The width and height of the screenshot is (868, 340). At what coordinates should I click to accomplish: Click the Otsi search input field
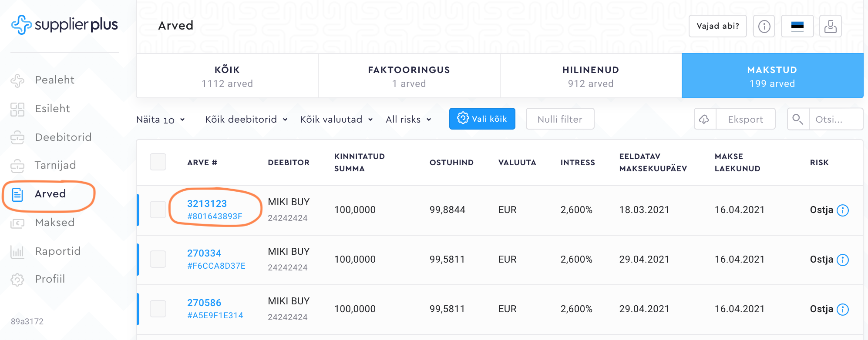[x=835, y=119]
